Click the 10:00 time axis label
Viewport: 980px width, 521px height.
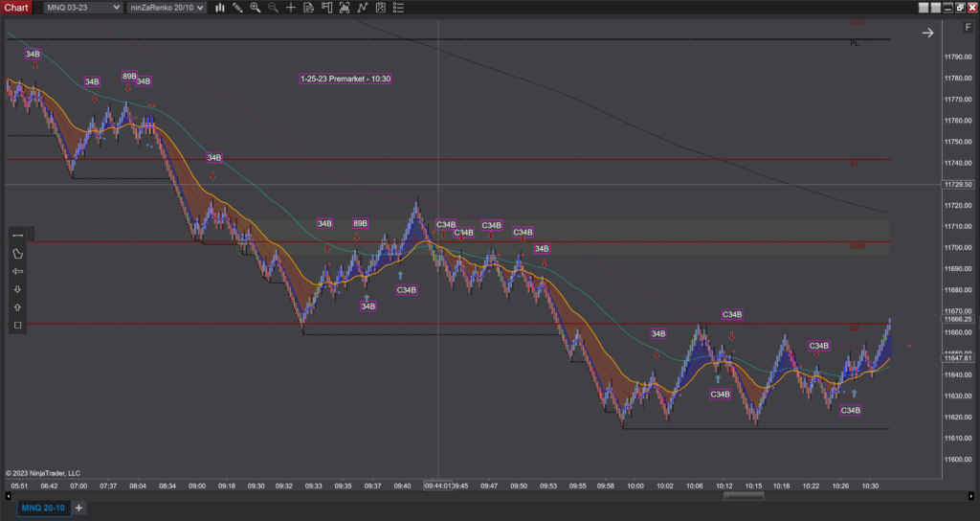click(x=635, y=486)
